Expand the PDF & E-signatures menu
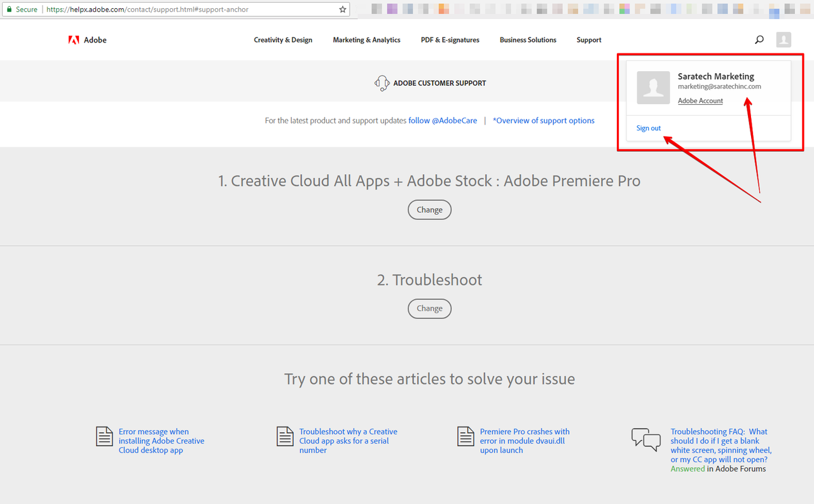Viewport: 814px width, 504px height. coord(450,39)
